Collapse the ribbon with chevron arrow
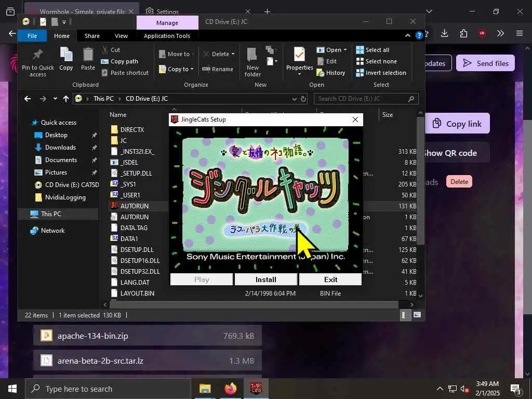Image resolution: width=532 pixels, height=399 pixels. tap(407, 36)
